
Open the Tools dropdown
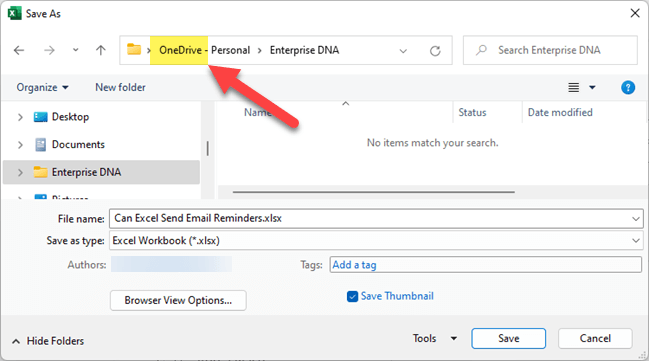coord(434,338)
